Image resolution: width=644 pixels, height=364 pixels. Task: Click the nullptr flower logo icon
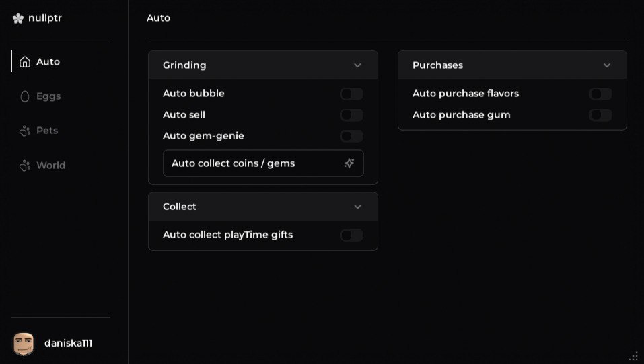(18, 18)
